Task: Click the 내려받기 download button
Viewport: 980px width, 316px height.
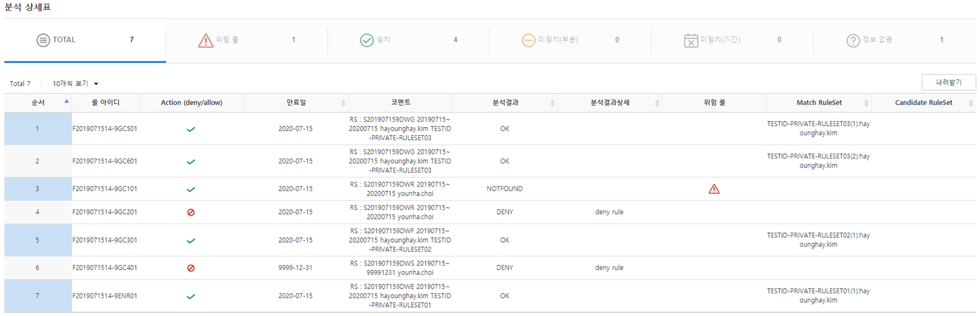Action: pyautogui.click(x=948, y=82)
